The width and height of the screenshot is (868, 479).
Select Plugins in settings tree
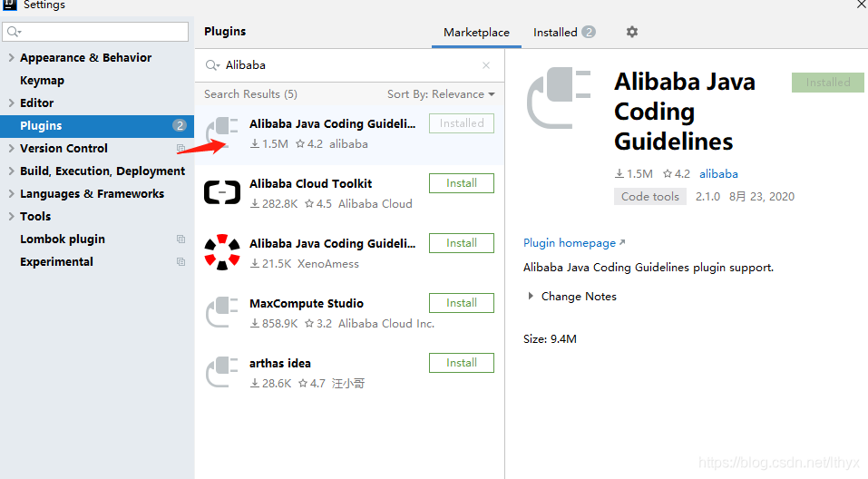[97, 126]
